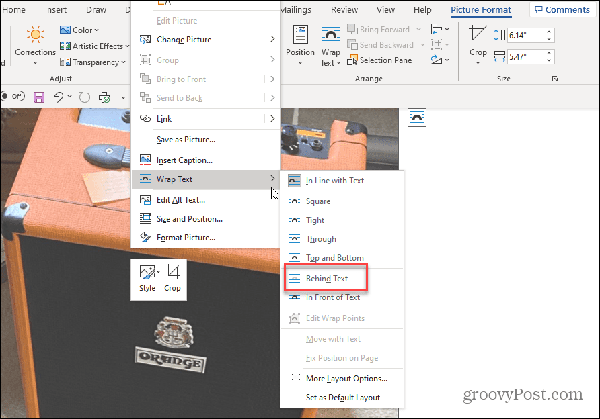The width and height of the screenshot is (600, 419).
Task: Choose Square wrapping from submenu
Action: click(320, 200)
